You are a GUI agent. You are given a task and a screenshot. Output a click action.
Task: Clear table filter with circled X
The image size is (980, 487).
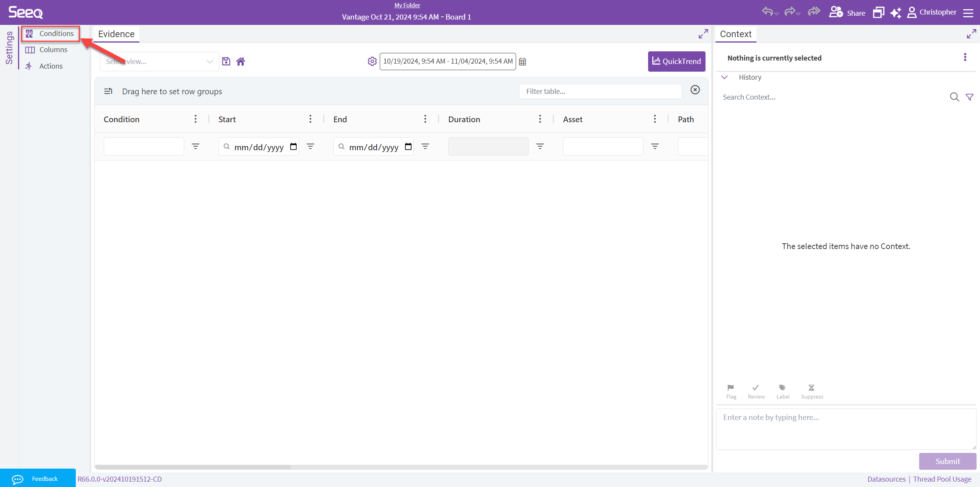(x=695, y=90)
